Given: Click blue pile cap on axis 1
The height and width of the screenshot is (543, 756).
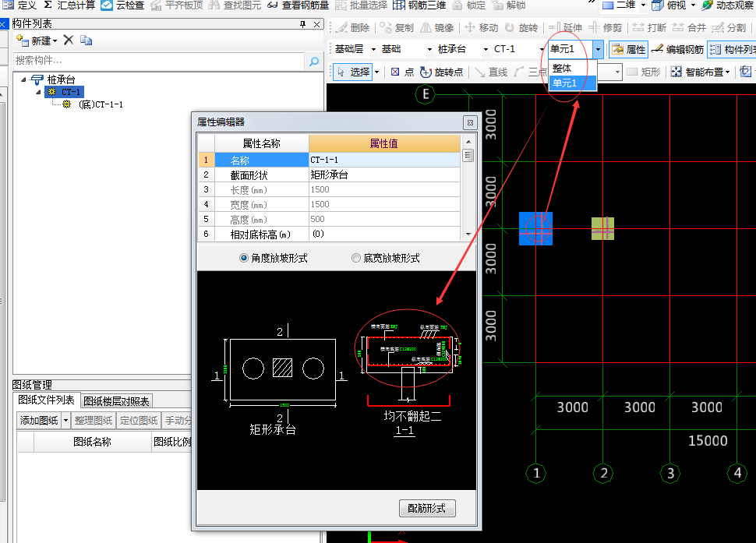Looking at the screenshot, I should point(535,228).
